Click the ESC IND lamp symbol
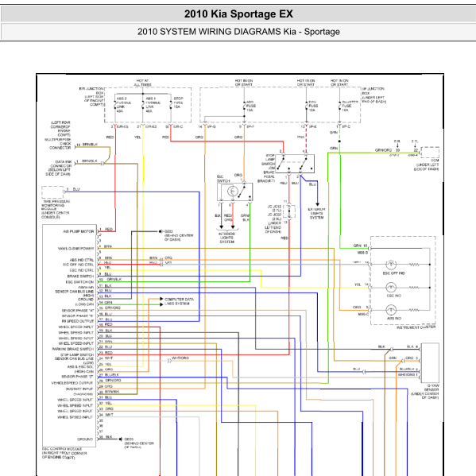Screen dimensions: 476x476 click(x=391, y=287)
